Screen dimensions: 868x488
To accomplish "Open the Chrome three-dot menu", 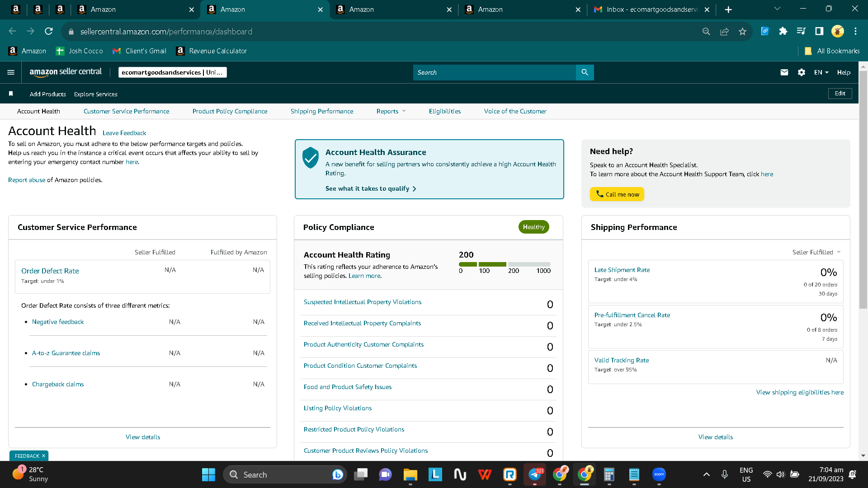I will (855, 31).
